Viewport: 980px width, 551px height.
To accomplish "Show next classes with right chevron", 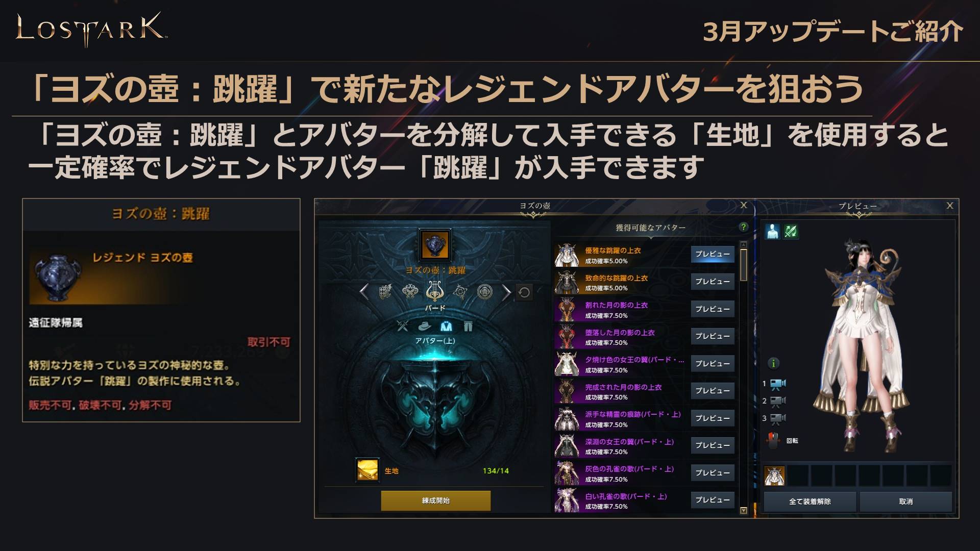I will tap(506, 292).
